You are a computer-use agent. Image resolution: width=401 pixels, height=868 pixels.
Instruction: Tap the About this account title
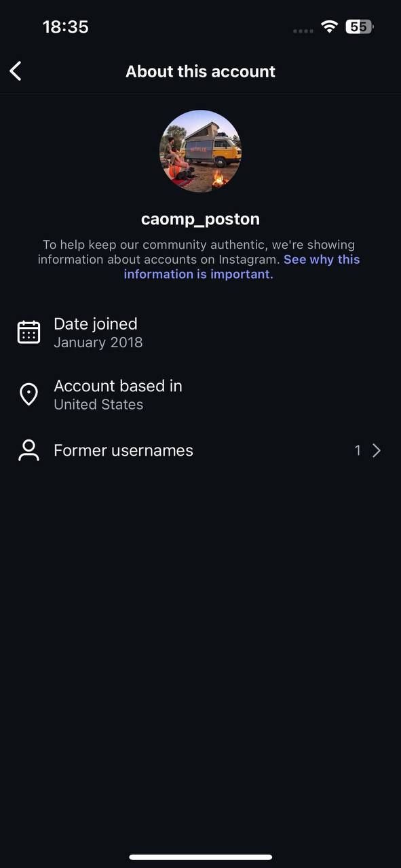200,71
